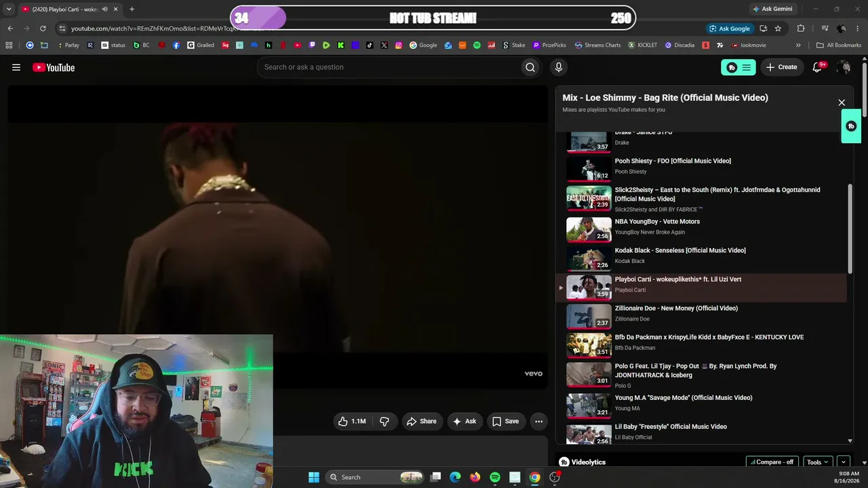Click the Create button

(781, 67)
